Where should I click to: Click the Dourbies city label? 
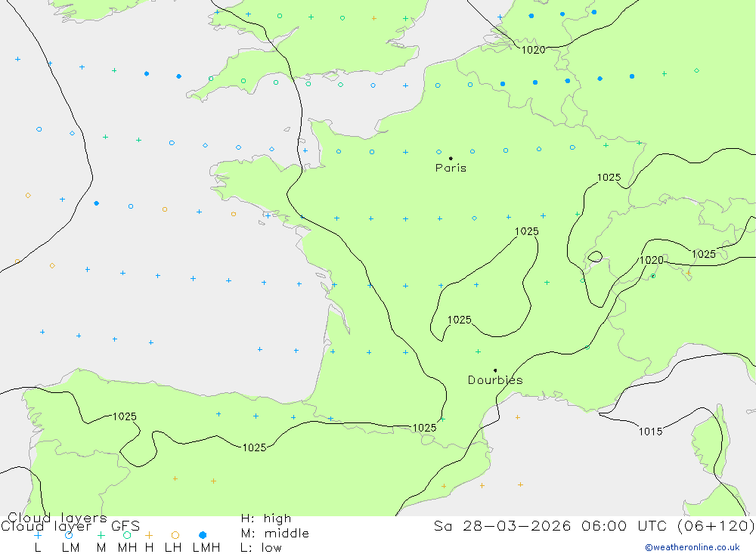coord(495,380)
